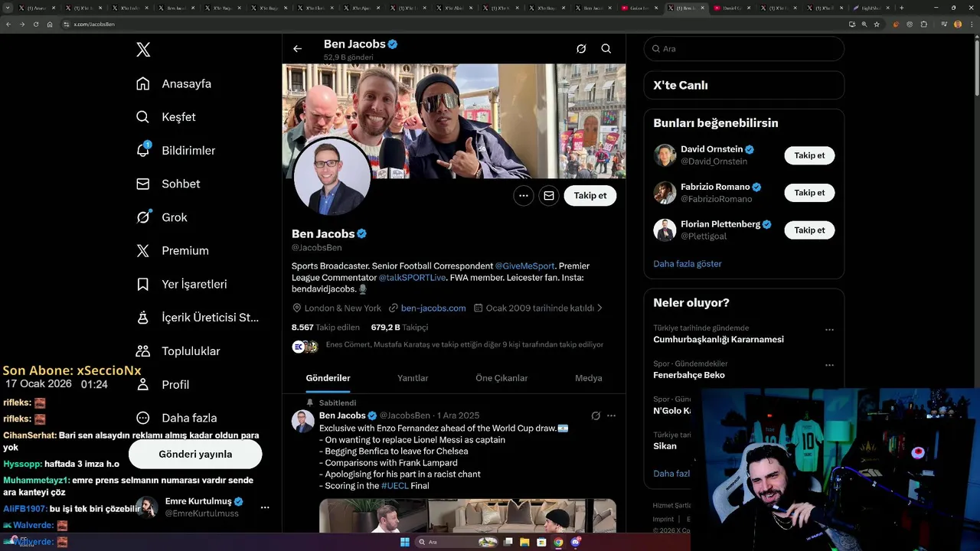Click the Premium X icon
This screenshot has width=980, height=551.
(x=143, y=250)
